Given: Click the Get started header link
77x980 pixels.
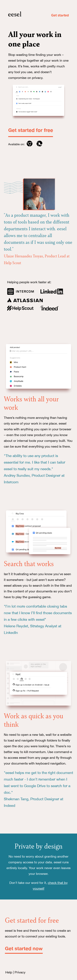Looking at the screenshot, I should pyautogui.click(x=60, y=15).
